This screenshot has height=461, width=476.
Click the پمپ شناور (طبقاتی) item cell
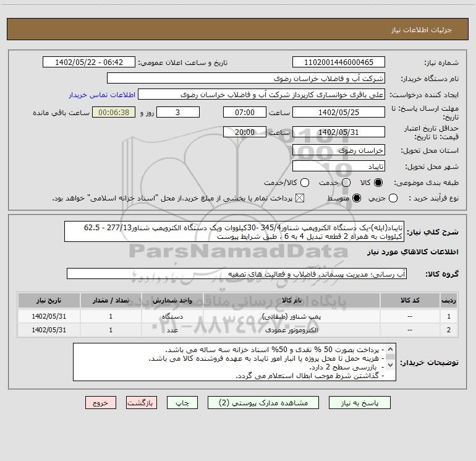pyautogui.click(x=292, y=316)
